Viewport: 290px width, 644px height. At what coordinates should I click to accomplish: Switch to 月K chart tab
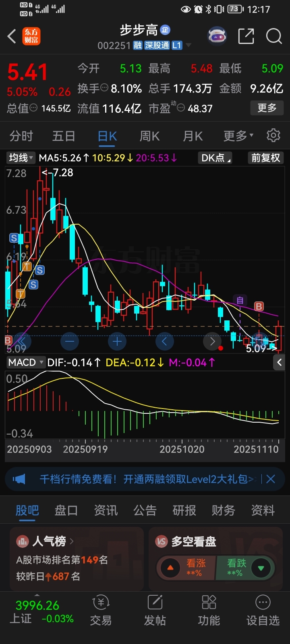[193, 136]
